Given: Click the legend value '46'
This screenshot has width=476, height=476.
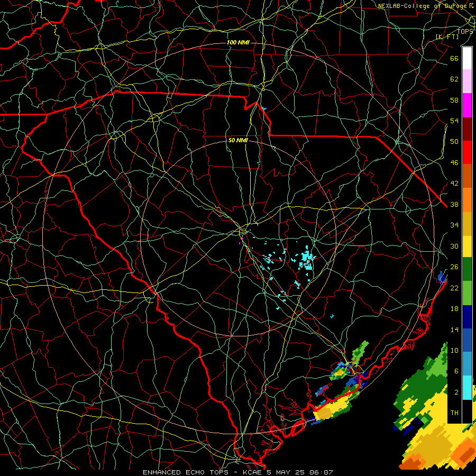Looking at the screenshot, I should 454,163.
